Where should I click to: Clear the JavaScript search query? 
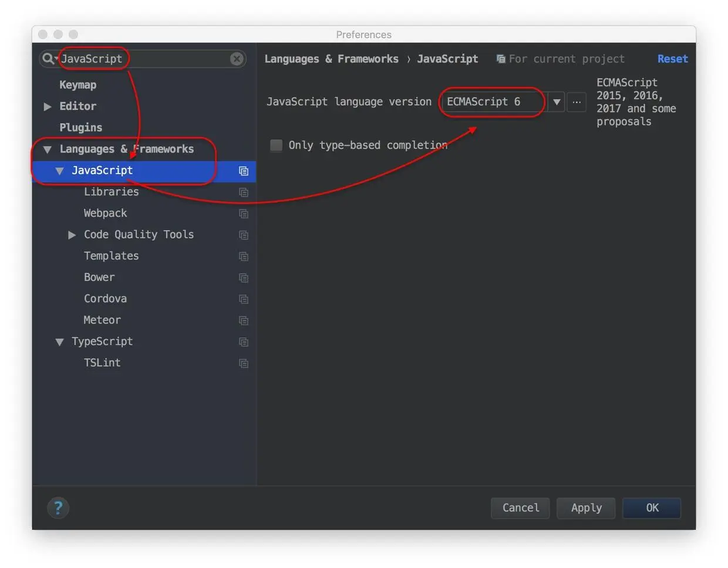tap(237, 59)
